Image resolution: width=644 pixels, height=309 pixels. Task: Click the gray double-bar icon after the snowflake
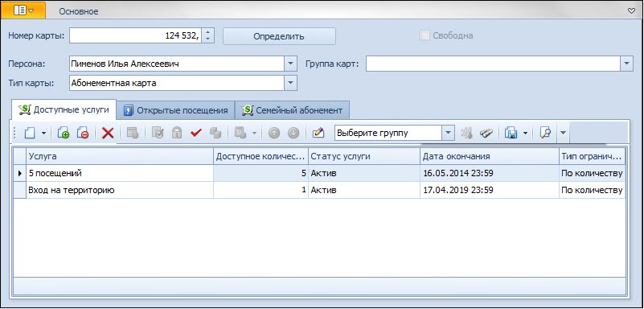486,133
